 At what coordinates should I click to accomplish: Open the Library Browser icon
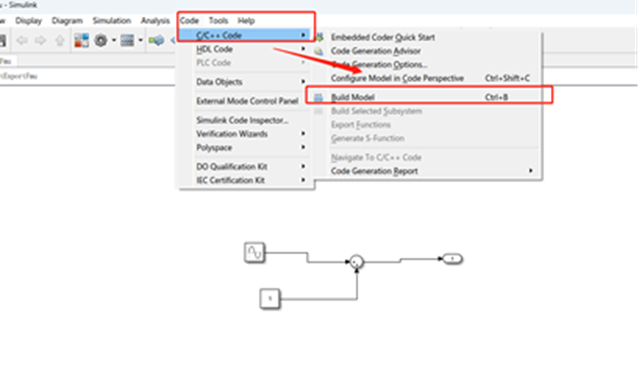click(82, 40)
